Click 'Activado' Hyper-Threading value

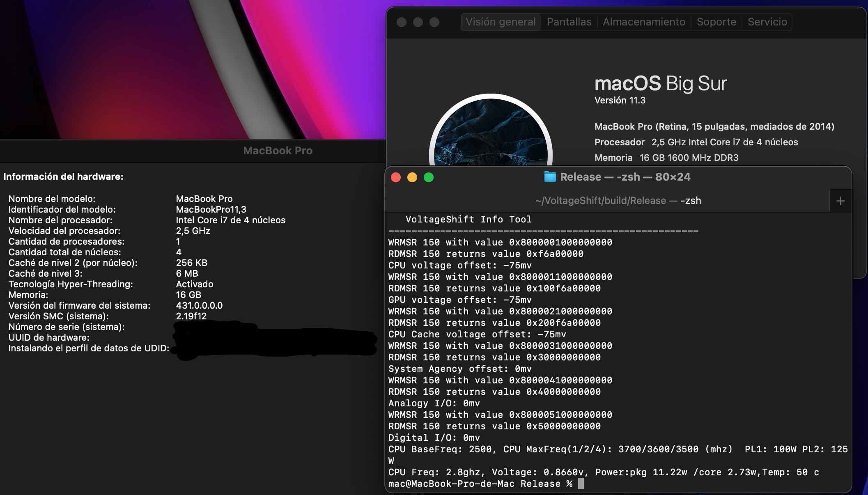pyautogui.click(x=195, y=284)
